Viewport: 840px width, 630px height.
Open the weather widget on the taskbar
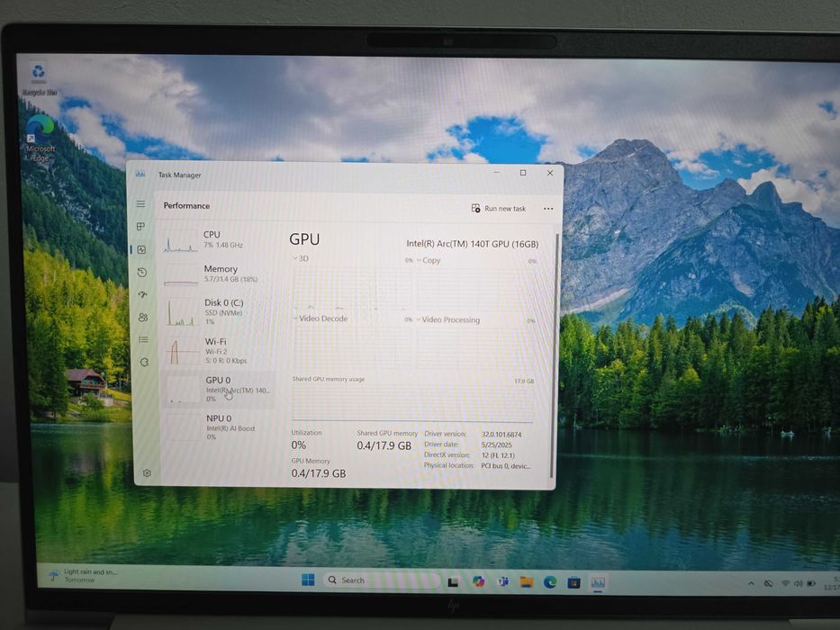[x=83, y=575]
